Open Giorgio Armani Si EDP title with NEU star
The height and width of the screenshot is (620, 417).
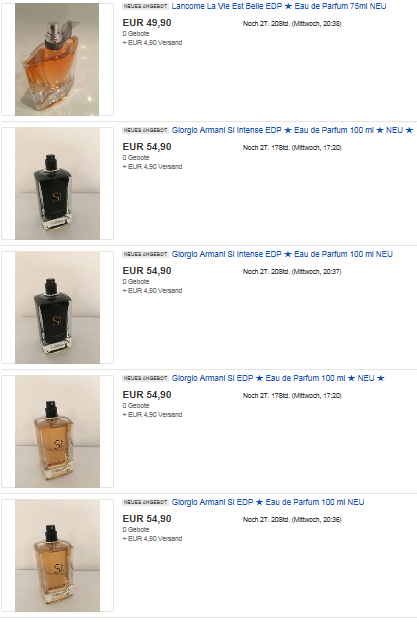(x=278, y=378)
